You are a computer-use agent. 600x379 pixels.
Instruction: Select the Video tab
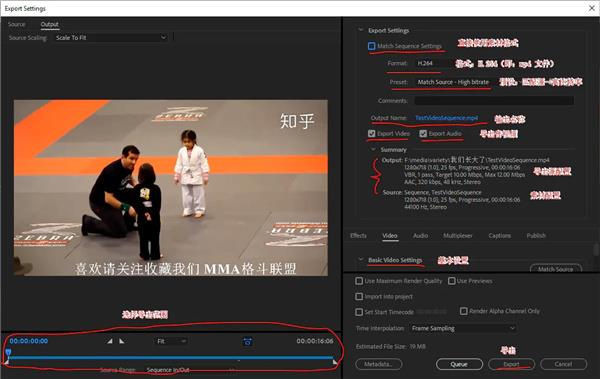[x=390, y=235]
